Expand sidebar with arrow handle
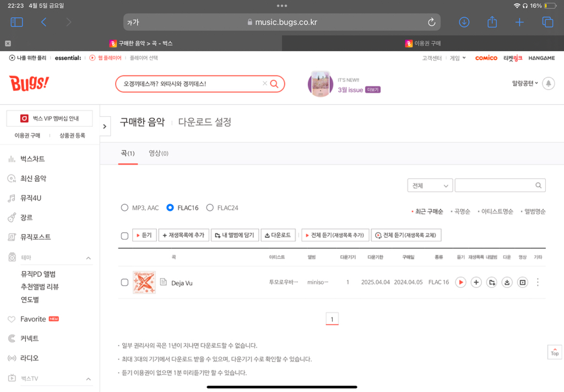 coord(105,126)
